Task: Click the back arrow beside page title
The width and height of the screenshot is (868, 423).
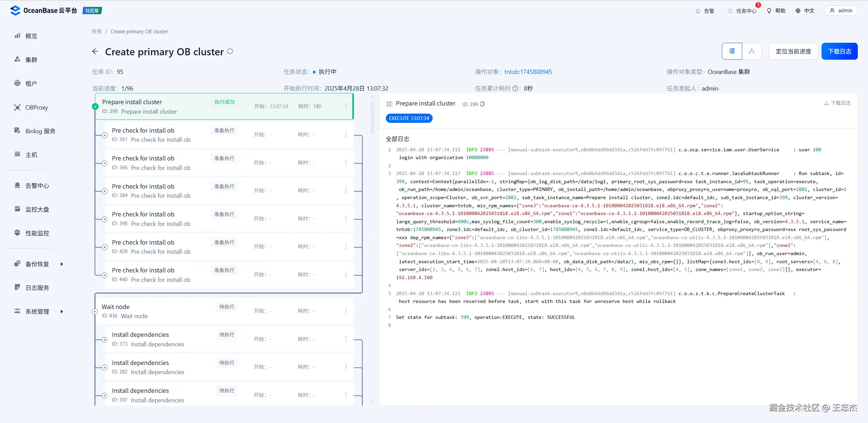Action: (x=95, y=51)
